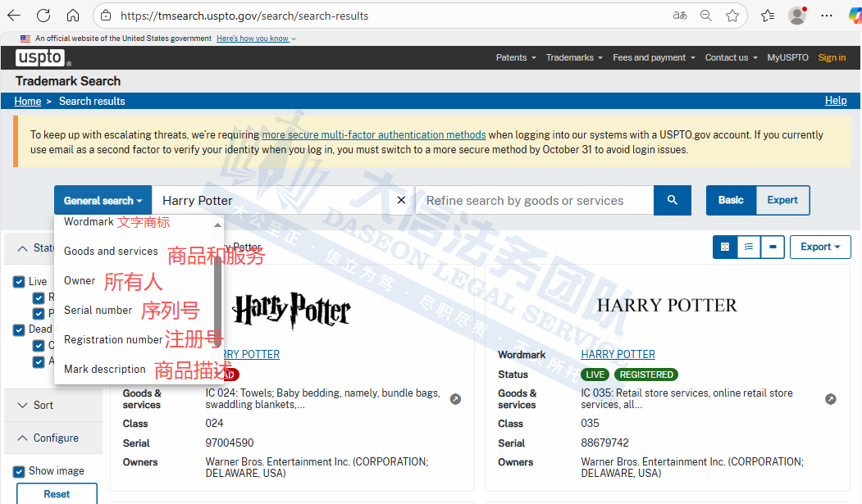Disable the Show image checkbox
This screenshot has height=504, width=862.
pos(19,471)
